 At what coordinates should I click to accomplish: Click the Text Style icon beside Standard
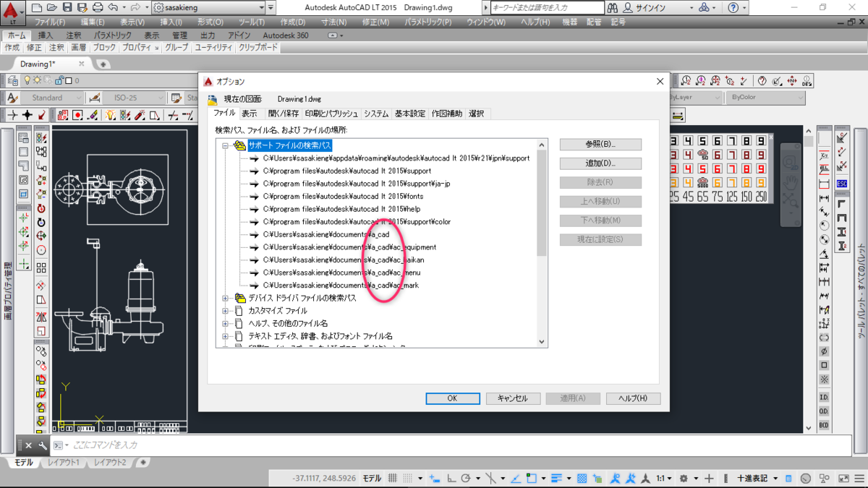[12, 98]
